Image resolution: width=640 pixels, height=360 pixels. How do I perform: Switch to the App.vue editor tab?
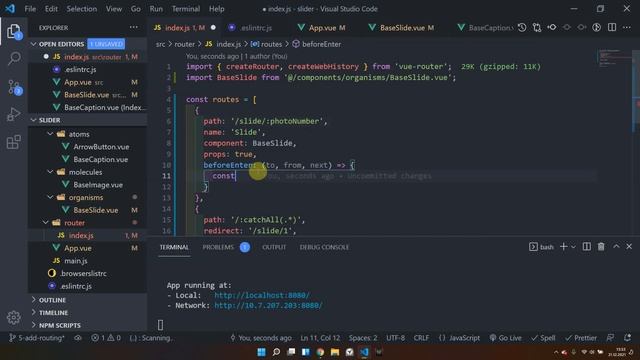tap(322, 28)
